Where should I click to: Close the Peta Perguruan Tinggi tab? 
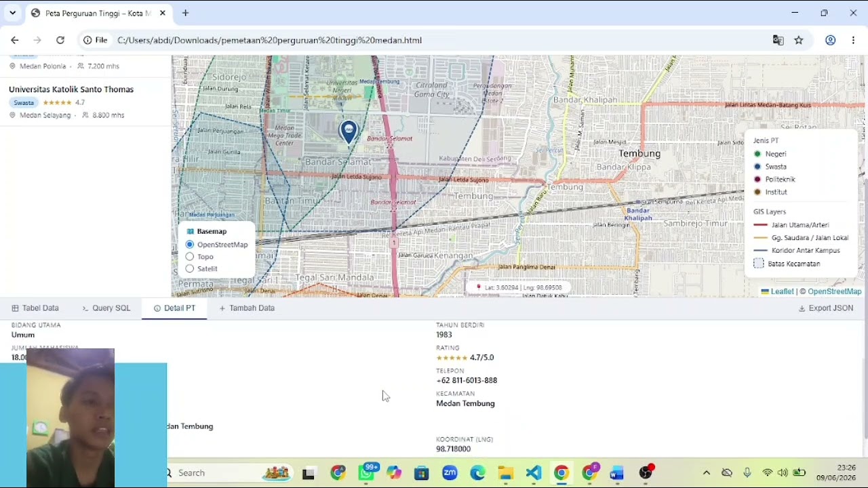[x=163, y=13]
